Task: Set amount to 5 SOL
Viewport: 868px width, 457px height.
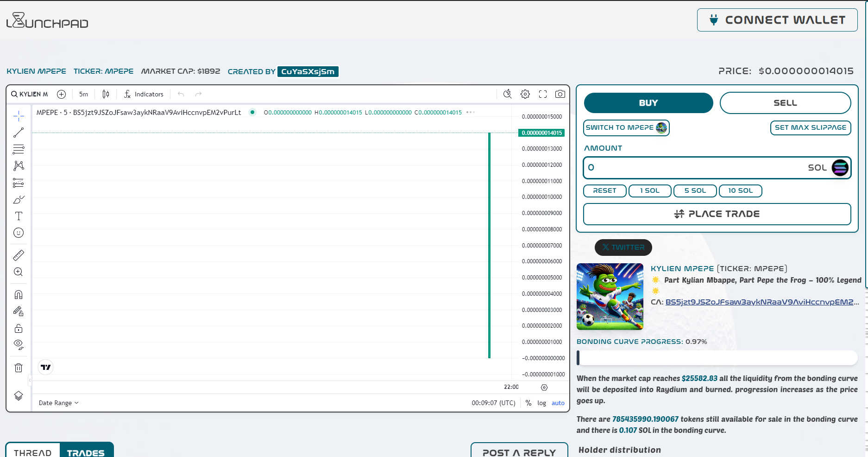Action: tap(695, 190)
